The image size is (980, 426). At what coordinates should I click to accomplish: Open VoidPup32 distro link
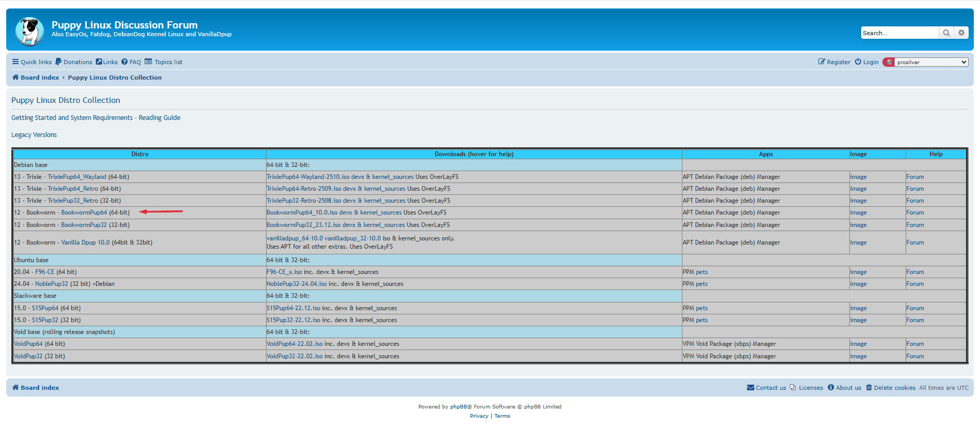tap(28, 356)
